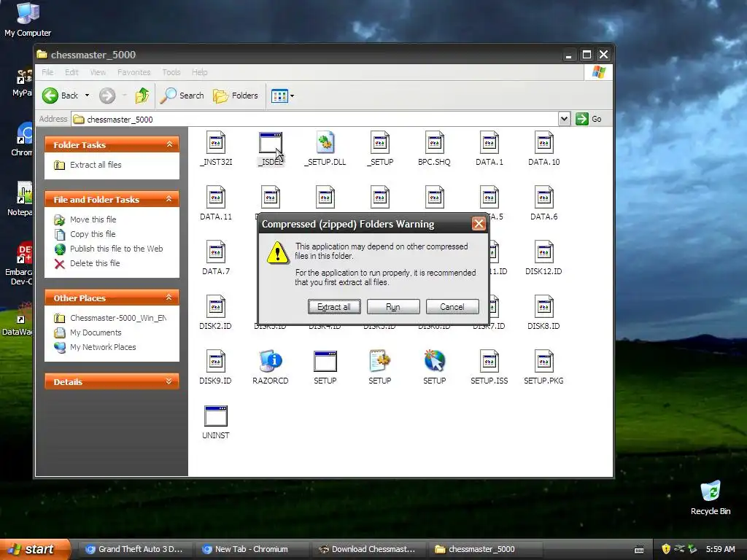Select the _SETUP.DLL file icon

325,142
